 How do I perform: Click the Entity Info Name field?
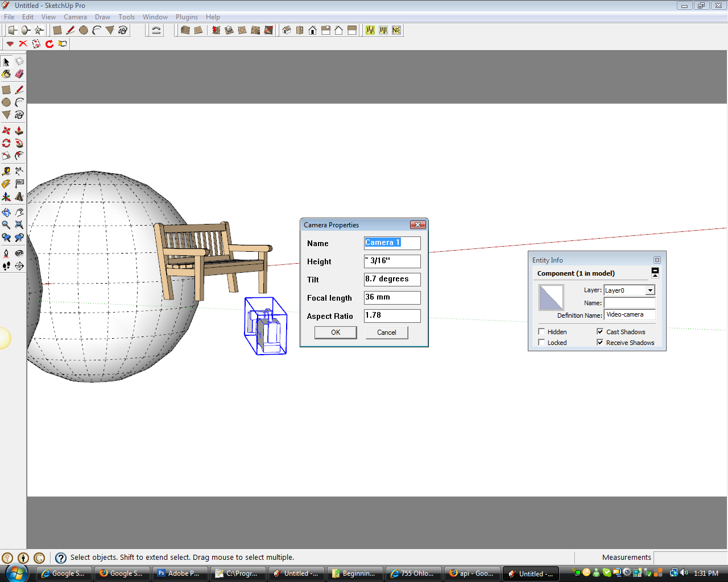pyautogui.click(x=630, y=303)
